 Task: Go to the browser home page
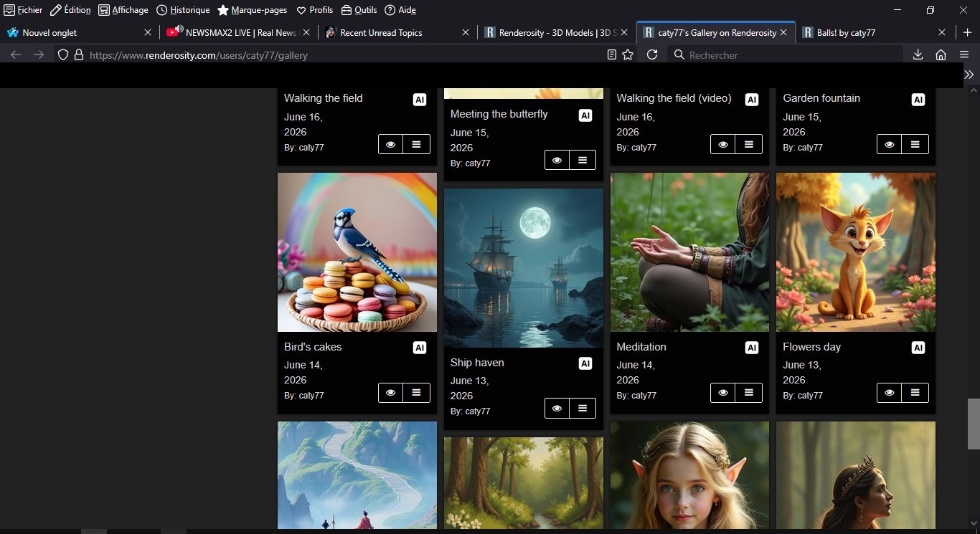[x=941, y=54]
